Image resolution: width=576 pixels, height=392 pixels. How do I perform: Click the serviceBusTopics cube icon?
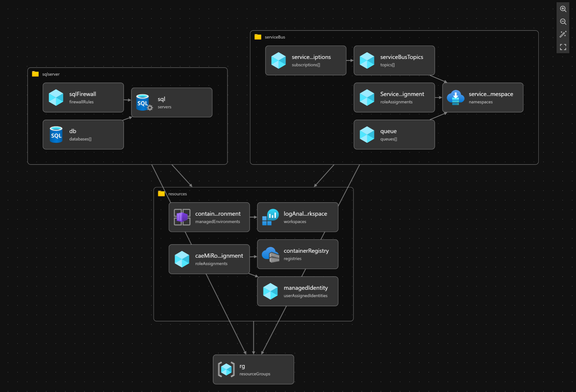[367, 60]
